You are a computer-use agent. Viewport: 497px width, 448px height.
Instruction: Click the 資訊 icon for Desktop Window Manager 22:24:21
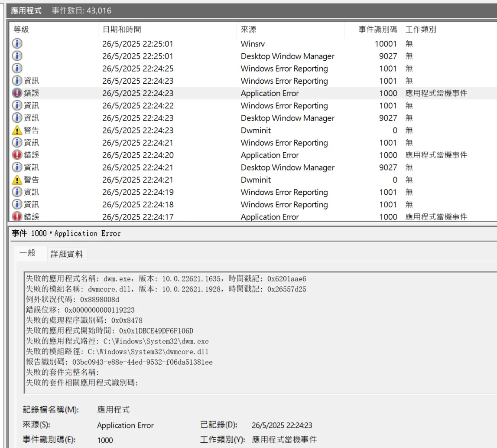click(x=17, y=167)
